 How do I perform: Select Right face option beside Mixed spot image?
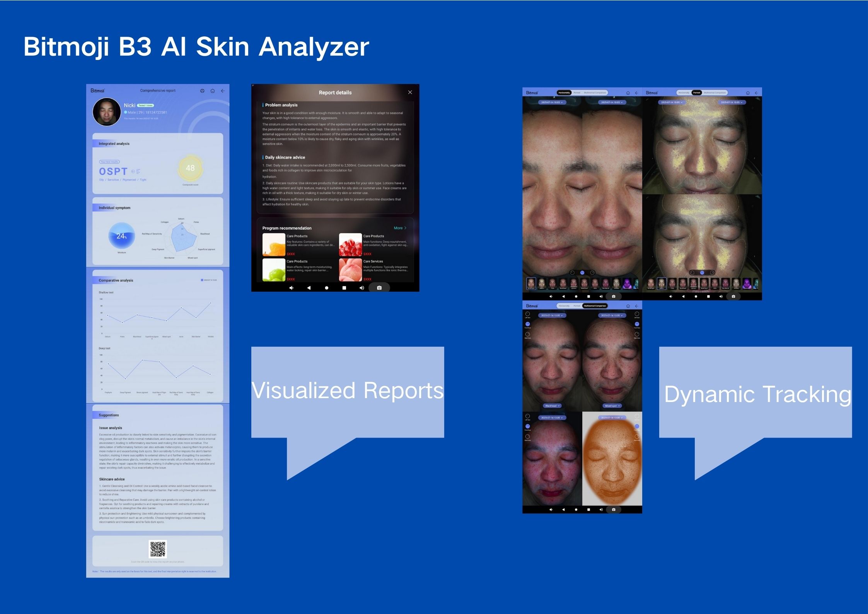[637, 335]
